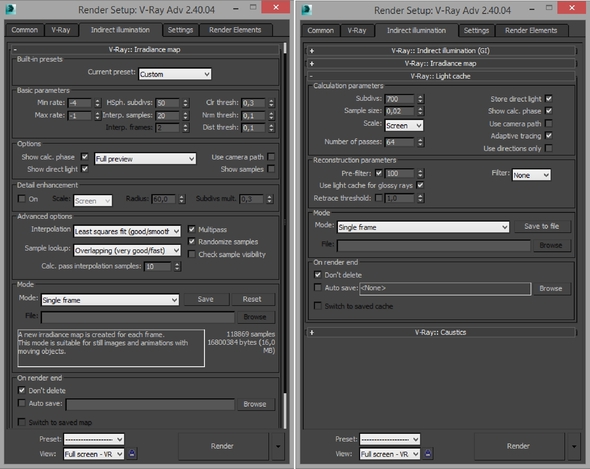Click the 3ds Max app icon in right title bar

coord(307,9)
